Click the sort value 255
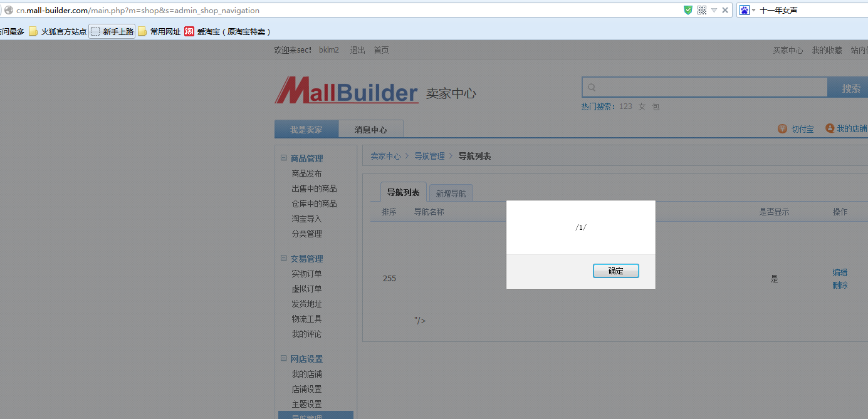 click(389, 279)
